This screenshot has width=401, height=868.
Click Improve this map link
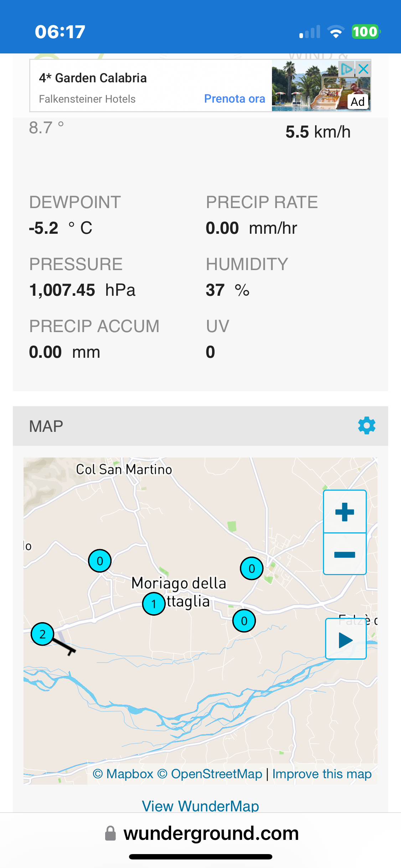[322, 774]
